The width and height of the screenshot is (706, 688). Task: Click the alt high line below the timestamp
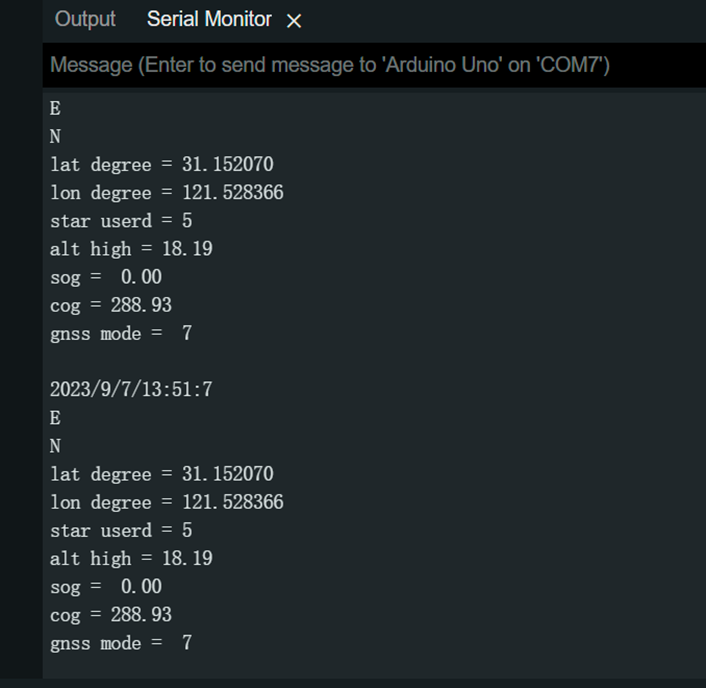(x=131, y=559)
